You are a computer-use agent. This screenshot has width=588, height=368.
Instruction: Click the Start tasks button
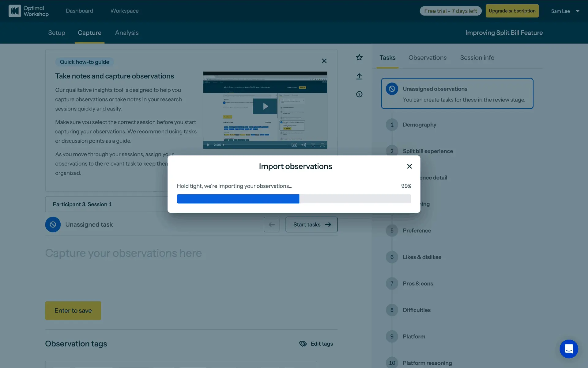tap(311, 224)
